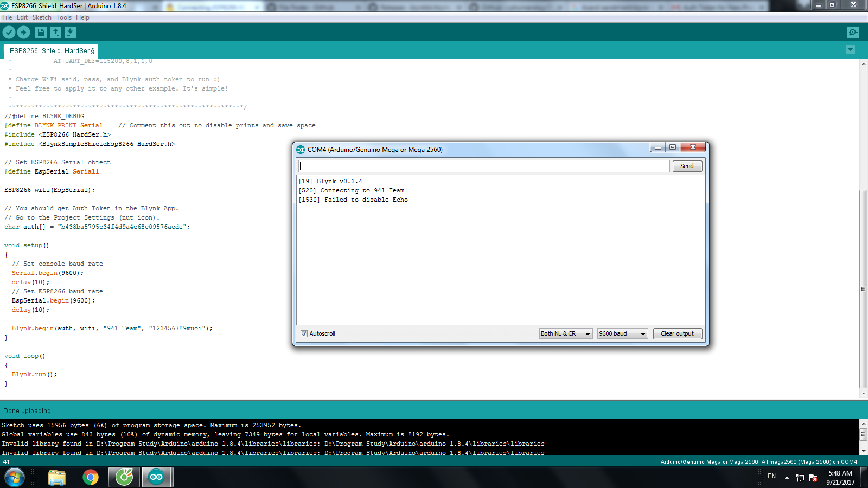This screenshot has height=488, width=868.
Task: Open Chrome from the taskbar
Action: point(90,477)
